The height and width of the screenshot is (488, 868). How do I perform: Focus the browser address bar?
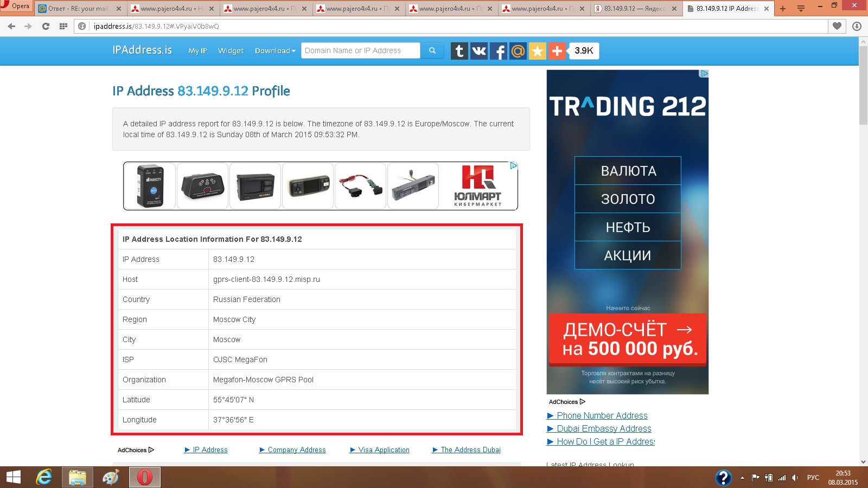(x=450, y=26)
